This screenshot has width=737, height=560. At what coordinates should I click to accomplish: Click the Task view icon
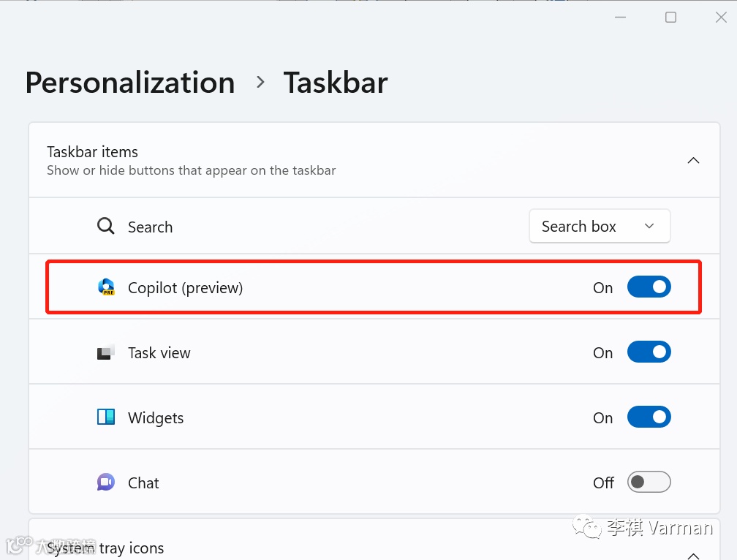[x=107, y=352]
